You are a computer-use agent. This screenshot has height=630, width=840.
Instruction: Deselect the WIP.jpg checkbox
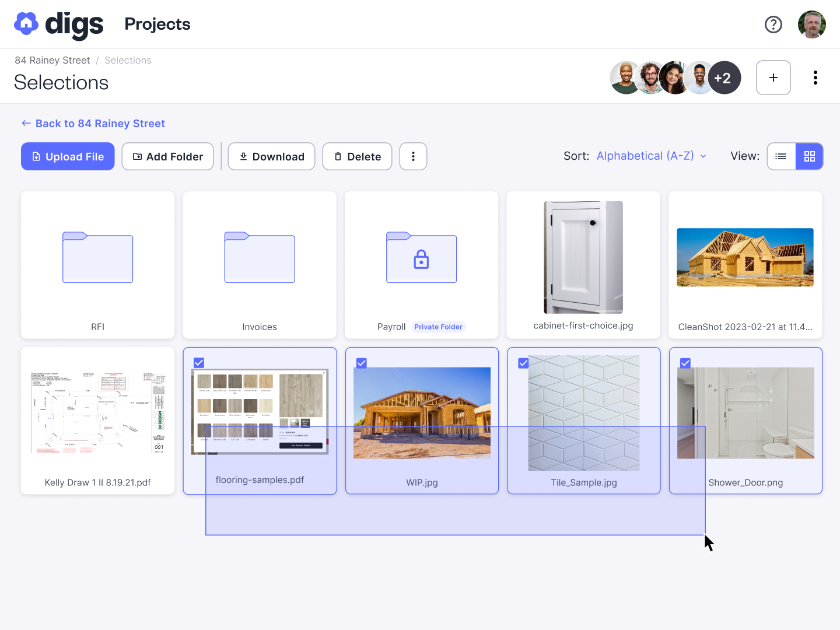[362, 363]
